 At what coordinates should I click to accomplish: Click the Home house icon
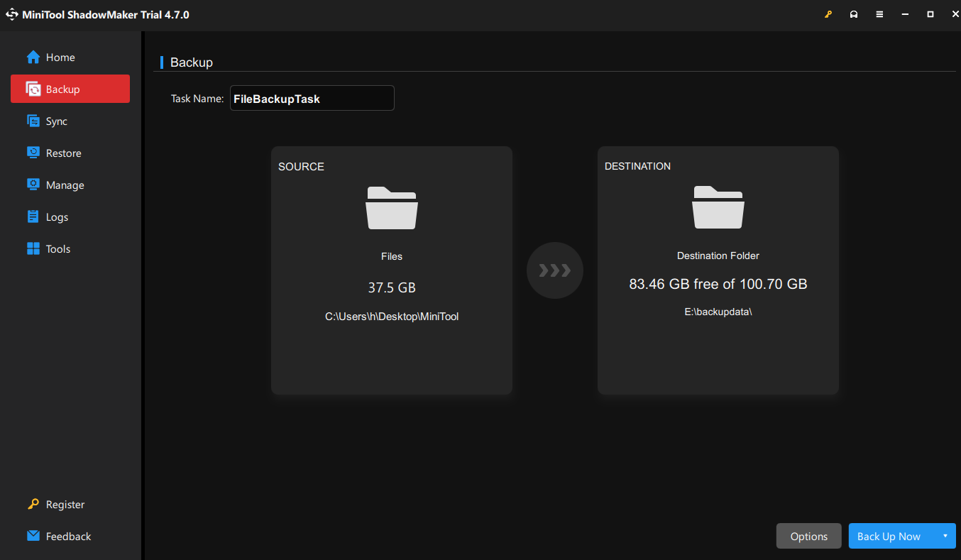pos(33,57)
